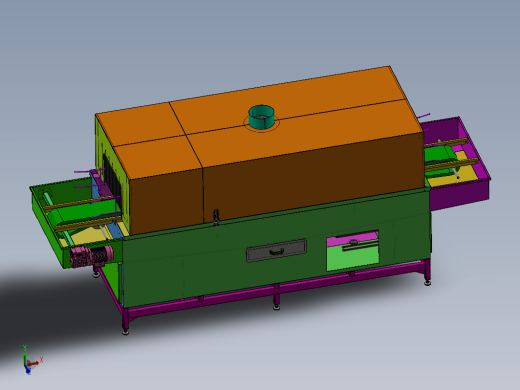Select the black curtain strips at tunnel entrance
The width and height of the screenshot is (520, 390).
click(x=112, y=178)
